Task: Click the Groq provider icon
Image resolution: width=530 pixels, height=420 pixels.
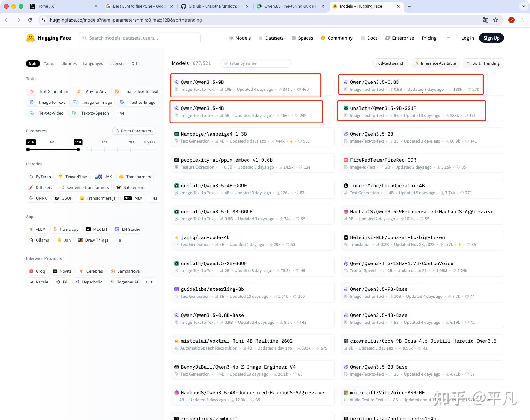Action: pos(31,271)
